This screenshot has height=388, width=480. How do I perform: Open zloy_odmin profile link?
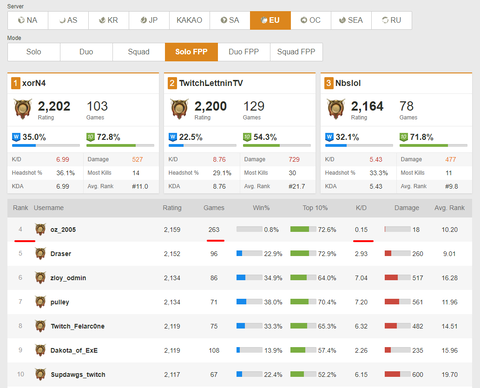(68, 278)
